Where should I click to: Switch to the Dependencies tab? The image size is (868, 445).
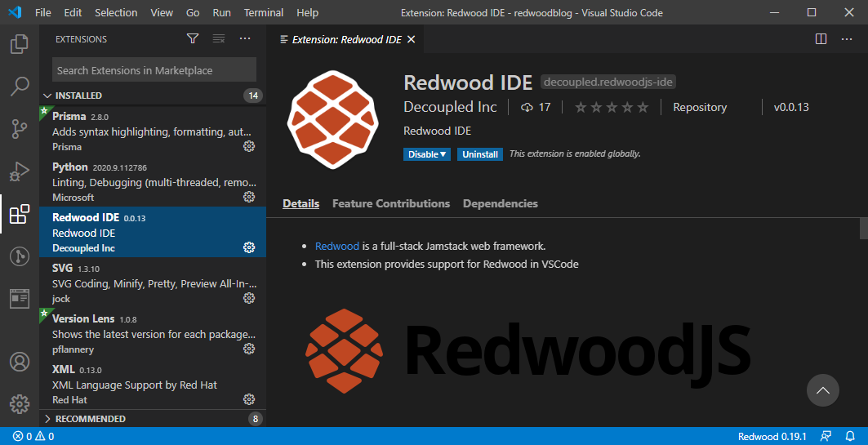click(500, 203)
